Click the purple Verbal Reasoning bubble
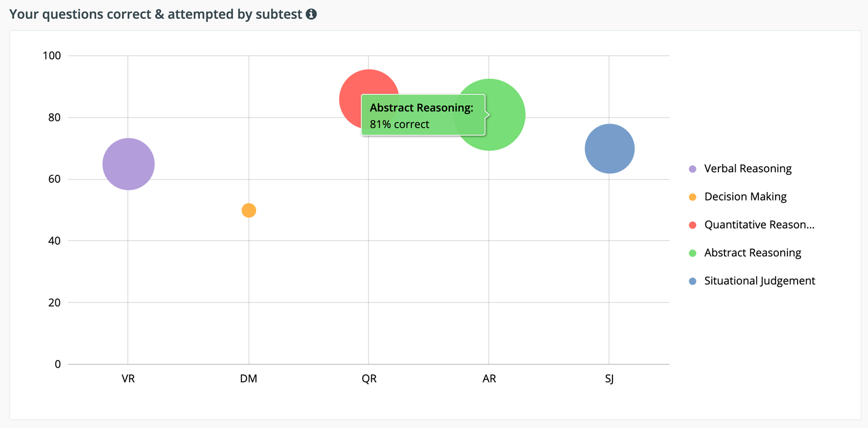The image size is (868, 428). (x=128, y=164)
